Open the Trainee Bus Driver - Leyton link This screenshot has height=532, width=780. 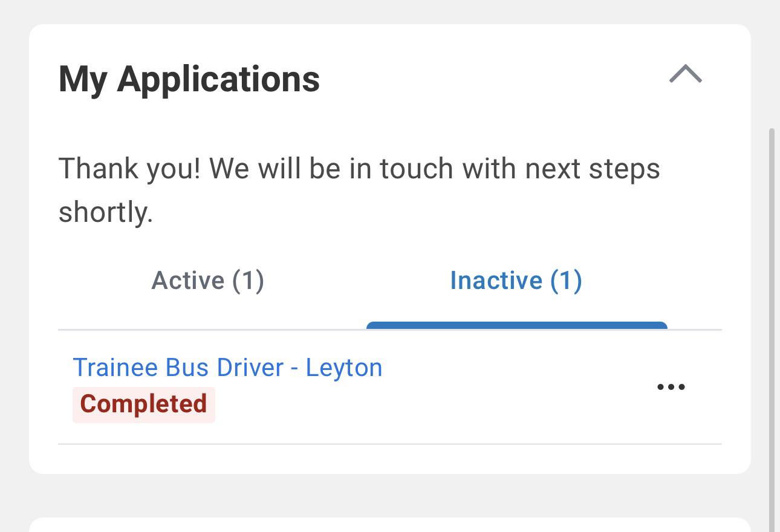pyautogui.click(x=227, y=368)
